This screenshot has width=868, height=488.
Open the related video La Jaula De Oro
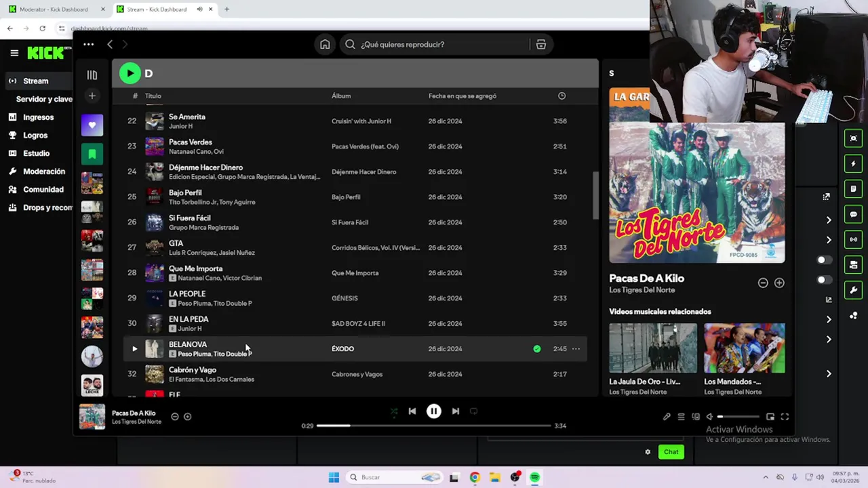tap(653, 348)
